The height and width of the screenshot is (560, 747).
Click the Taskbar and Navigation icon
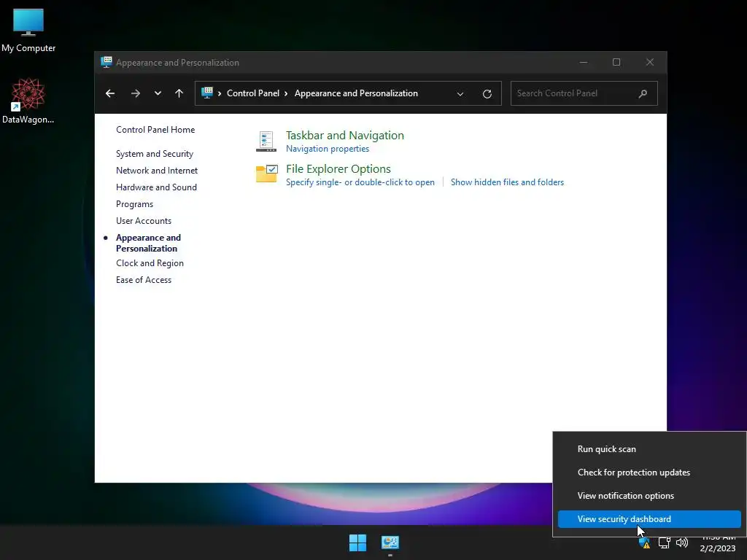click(266, 141)
